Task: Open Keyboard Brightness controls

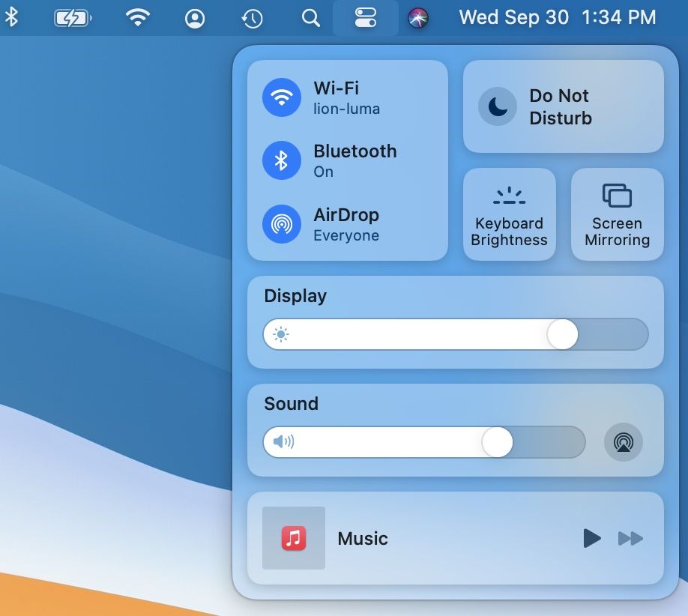Action: tap(510, 214)
